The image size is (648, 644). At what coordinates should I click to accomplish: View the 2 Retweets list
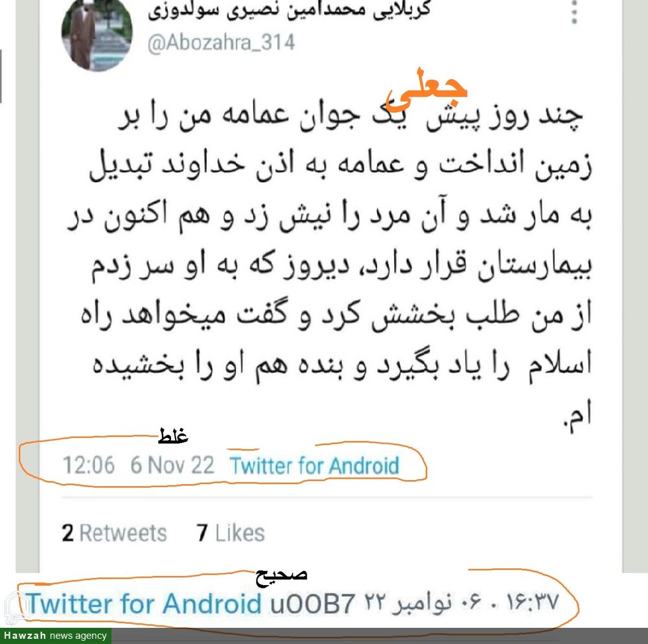115,533
